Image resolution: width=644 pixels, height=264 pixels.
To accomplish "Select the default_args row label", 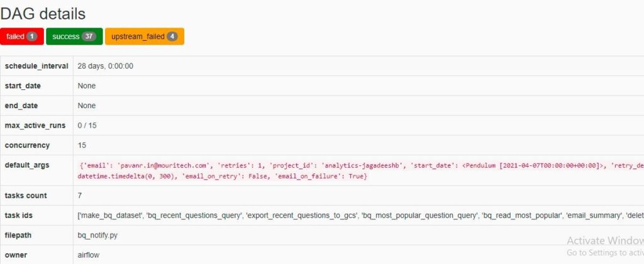I will pos(28,165).
